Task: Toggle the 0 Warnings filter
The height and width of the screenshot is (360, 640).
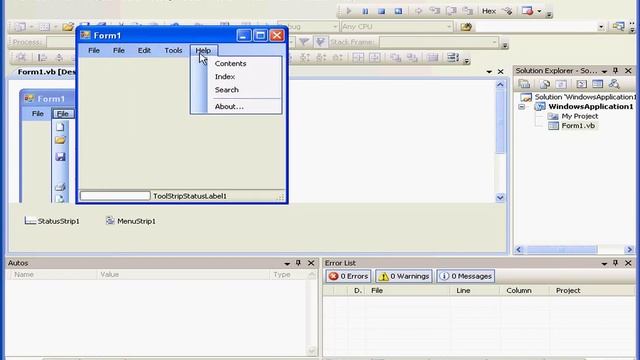Action: pyautogui.click(x=404, y=276)
